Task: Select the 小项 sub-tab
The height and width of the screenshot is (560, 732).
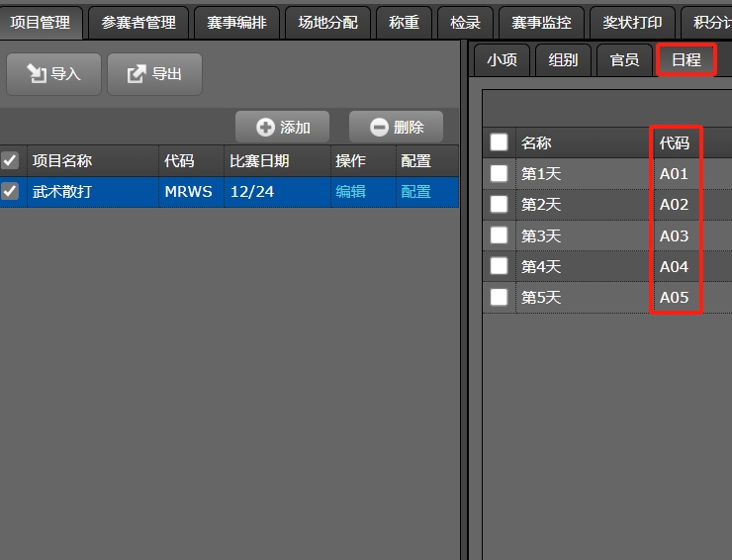Action: [502, 60]
